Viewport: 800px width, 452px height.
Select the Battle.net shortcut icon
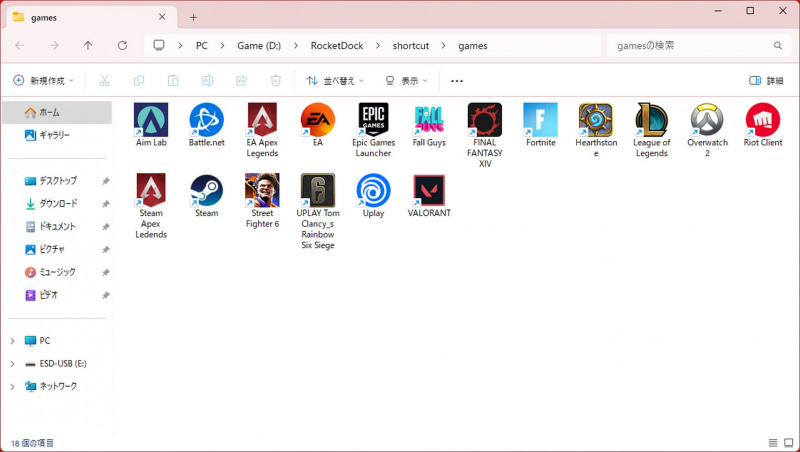click(x=207, y=120)
